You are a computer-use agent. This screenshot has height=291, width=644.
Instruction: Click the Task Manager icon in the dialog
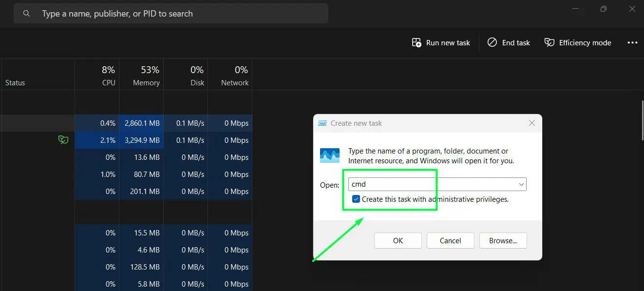329,155
